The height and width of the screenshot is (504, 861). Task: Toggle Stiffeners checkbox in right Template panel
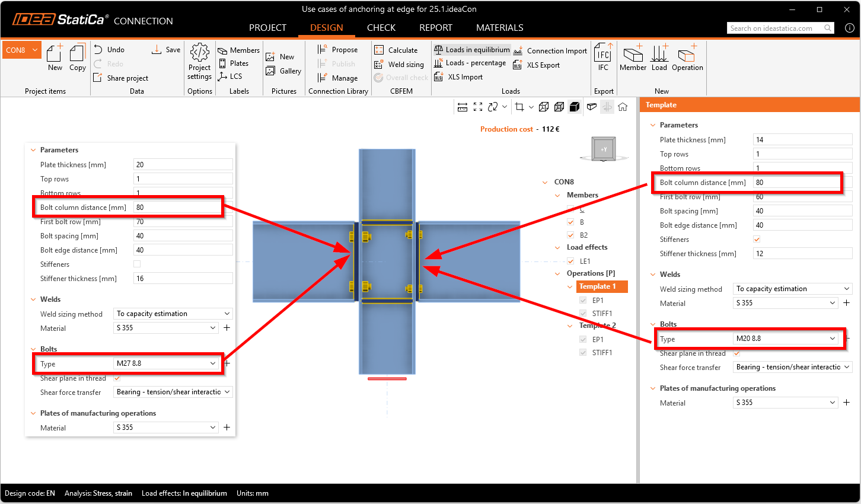click(757, 240)
